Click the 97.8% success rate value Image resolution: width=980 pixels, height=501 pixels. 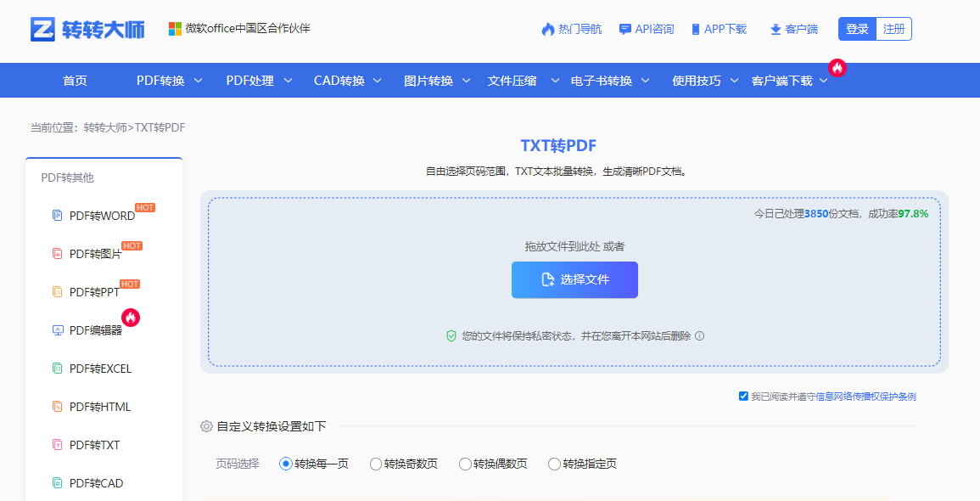tap(913, 214)
